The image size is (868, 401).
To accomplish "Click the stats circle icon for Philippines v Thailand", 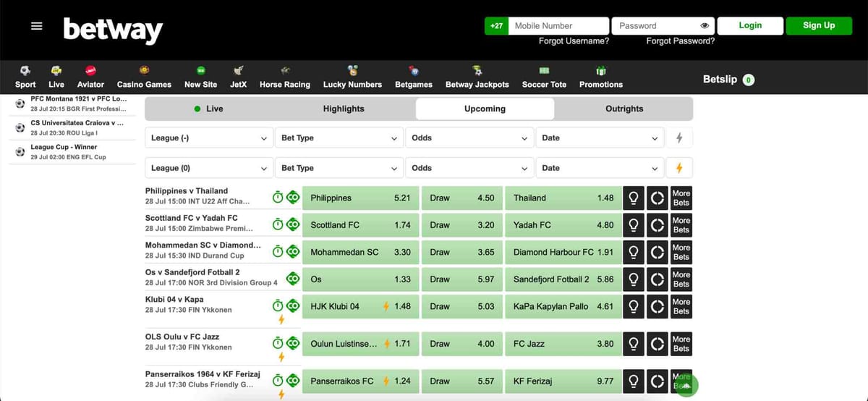I will 657,198.
